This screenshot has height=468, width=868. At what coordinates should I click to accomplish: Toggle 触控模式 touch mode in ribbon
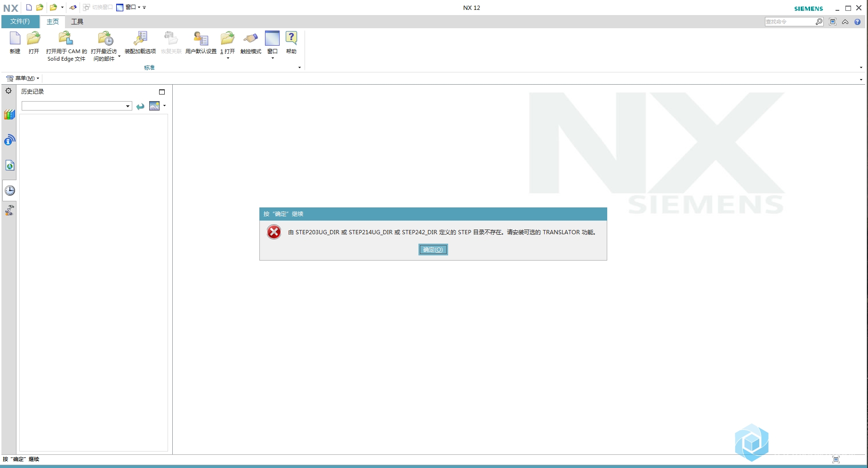click(x=251, y=43)
